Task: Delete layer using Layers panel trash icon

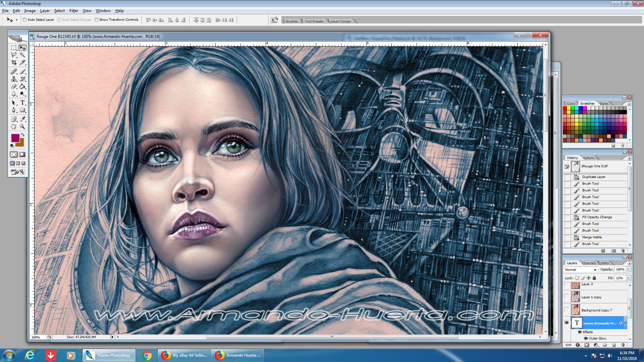Action: click(x=623, y=345)
